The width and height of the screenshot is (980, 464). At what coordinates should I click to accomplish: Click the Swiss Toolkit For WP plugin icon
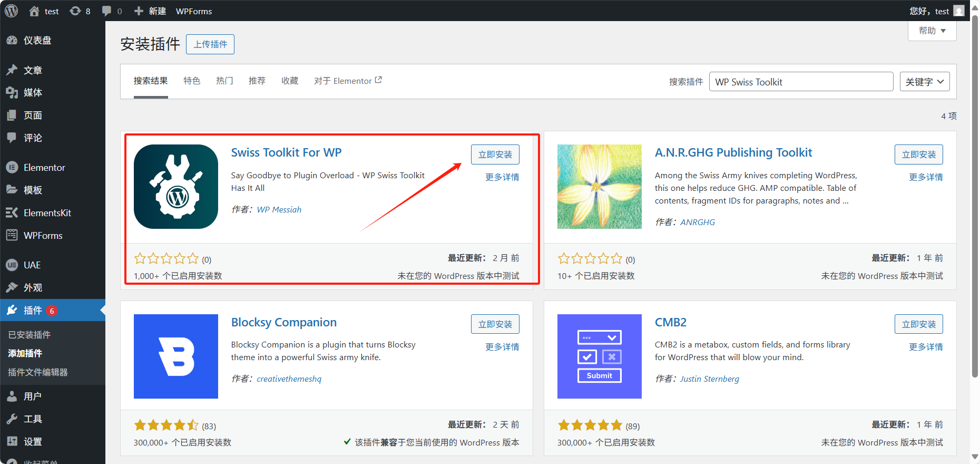click(x=175, y=187)
